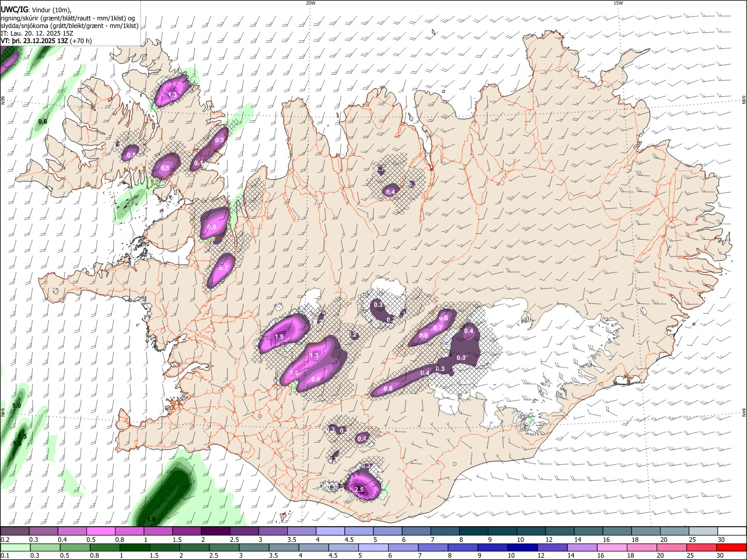Click the 15W longitude label
Screen dimensions: 747x560
[618, 3]
